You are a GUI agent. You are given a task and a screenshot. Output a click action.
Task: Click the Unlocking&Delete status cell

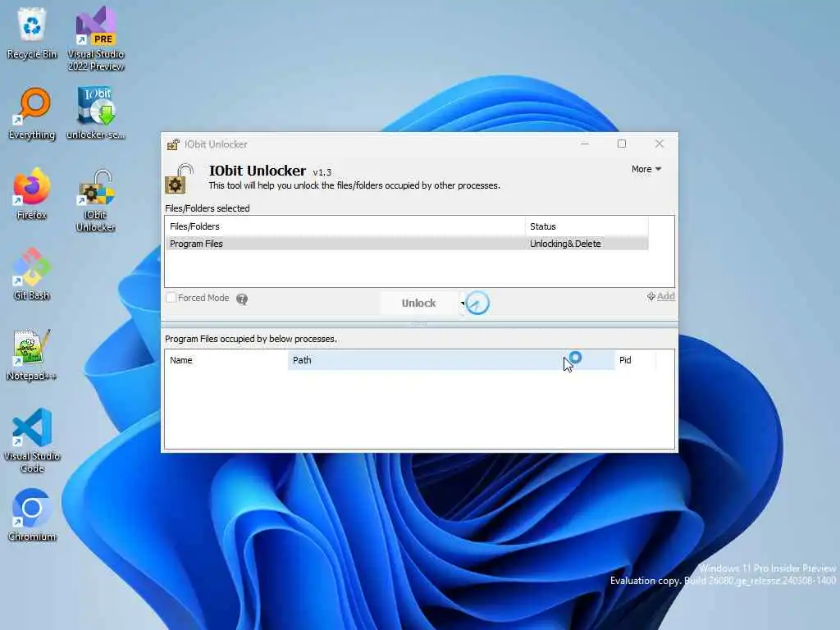pyautogui.click(x=565, y=244)
